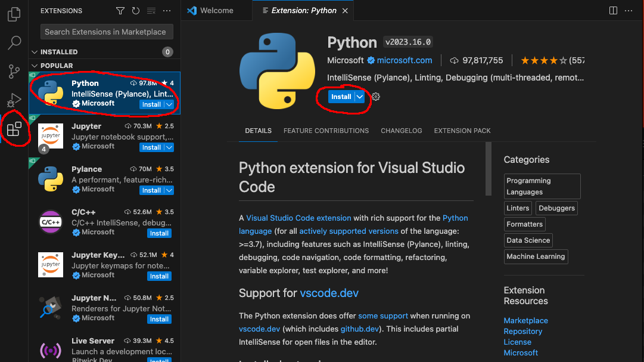Select the Linters category tag
The image size is (644, 362).
[x=518, y=208]
